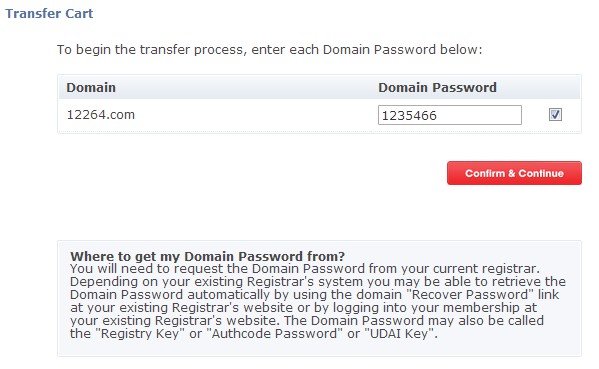
Task: Select the 12264.com domain name
Action: [101, 115]
